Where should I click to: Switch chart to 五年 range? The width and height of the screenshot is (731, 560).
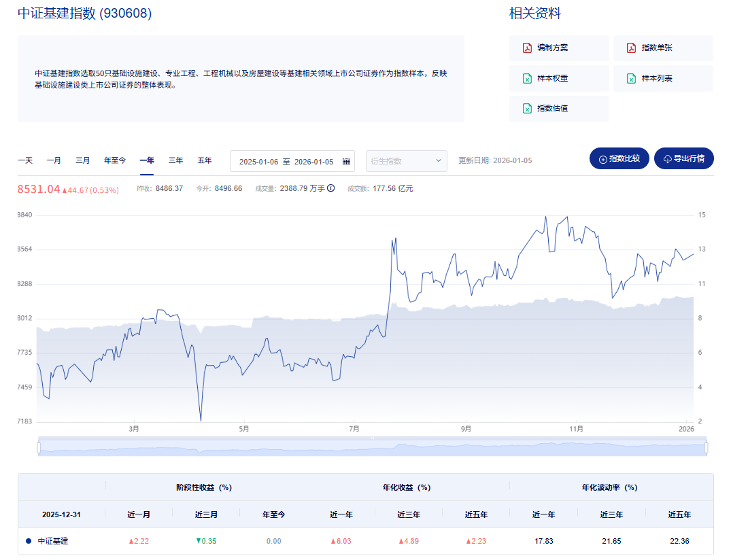coord(205,160)
